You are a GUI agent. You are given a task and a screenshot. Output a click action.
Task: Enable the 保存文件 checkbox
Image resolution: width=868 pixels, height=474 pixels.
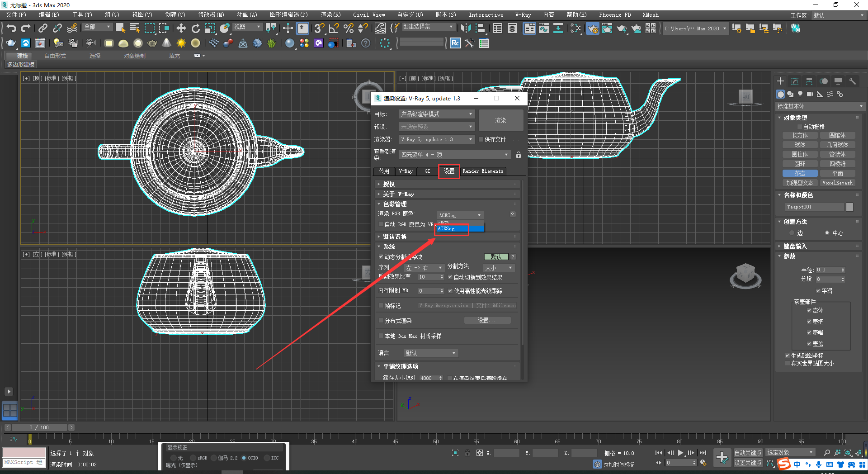click(481, 139)
